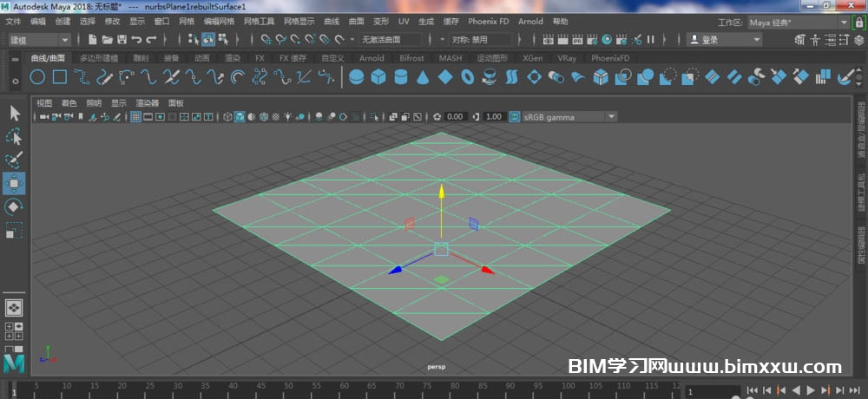This screenshot has height=399, width=868.
Task: Expand the sRGB gamma dropdown
Action: pyautogui.click(x=611, y=116)
